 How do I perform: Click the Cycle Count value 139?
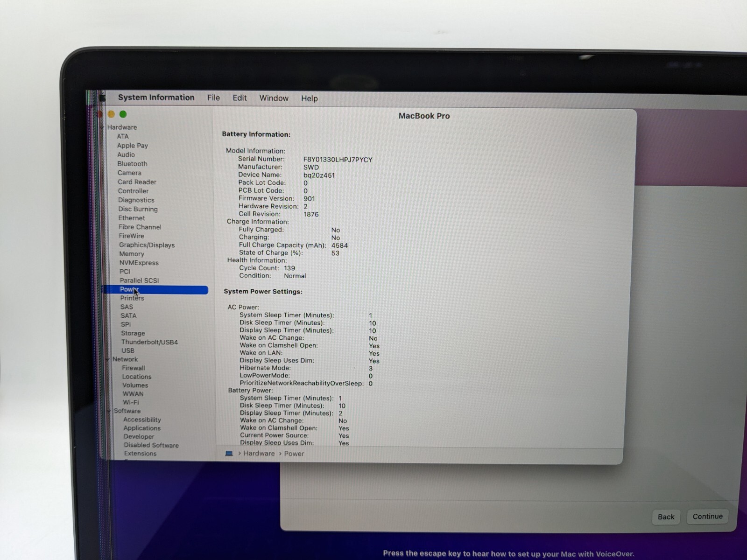point(289,268)
